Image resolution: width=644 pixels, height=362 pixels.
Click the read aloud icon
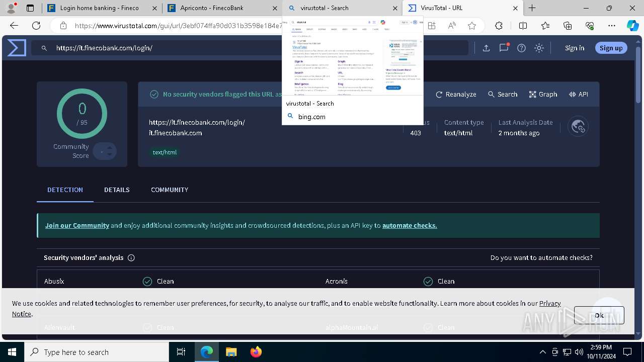452,26
